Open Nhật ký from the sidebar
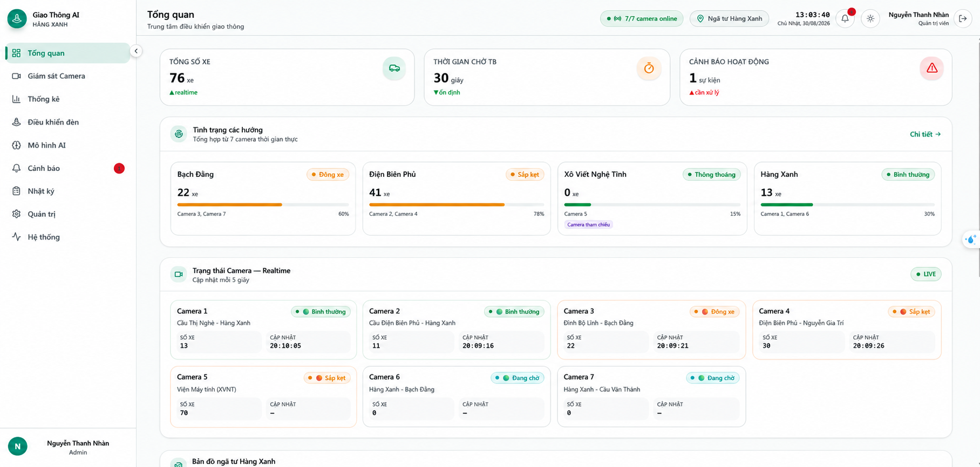Viewport: 980px width, 467px height. (67, 191)
